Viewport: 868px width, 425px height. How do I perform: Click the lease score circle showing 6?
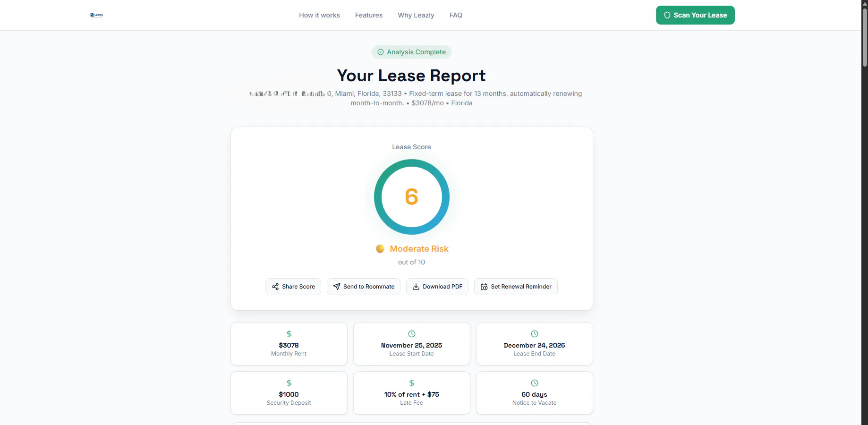[x=412, y=197]
